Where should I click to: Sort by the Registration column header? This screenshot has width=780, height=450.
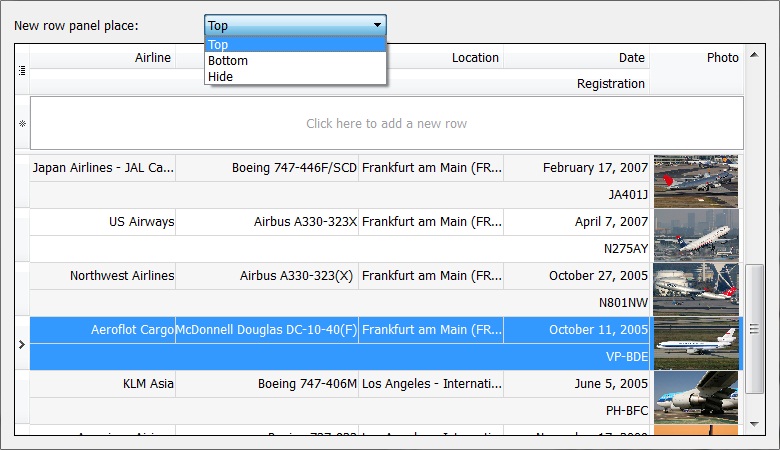point(340,83)
